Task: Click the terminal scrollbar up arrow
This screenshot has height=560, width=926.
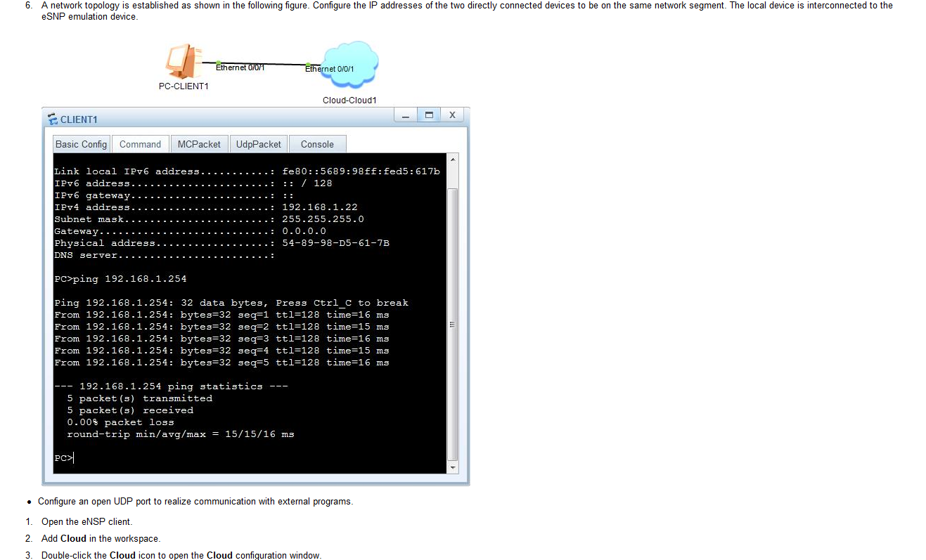Action: pos(453,159)
